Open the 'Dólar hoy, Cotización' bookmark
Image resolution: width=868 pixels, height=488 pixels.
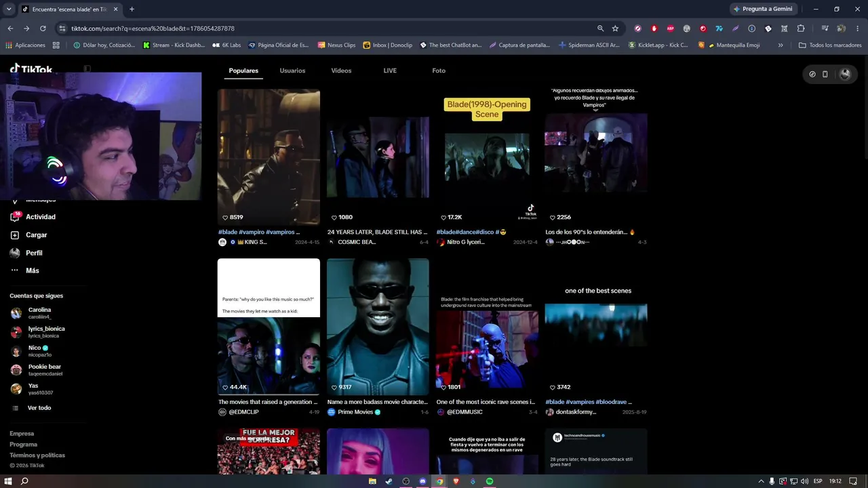click(104, 45)
